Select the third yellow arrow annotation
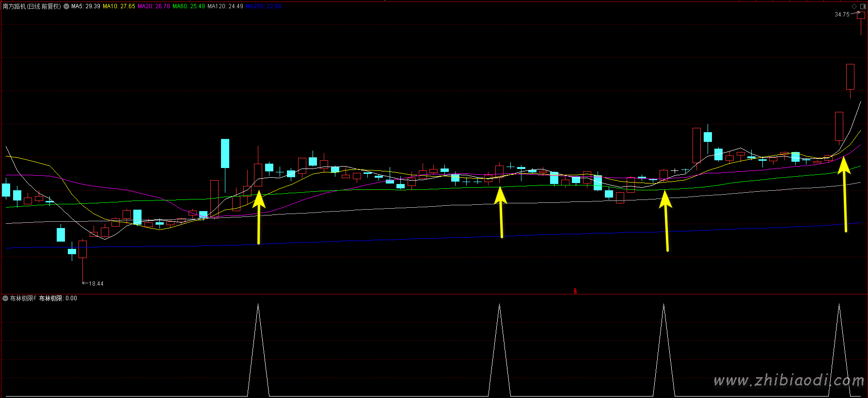Viewport: 868px width, 398px height. [x=666, y=220]
